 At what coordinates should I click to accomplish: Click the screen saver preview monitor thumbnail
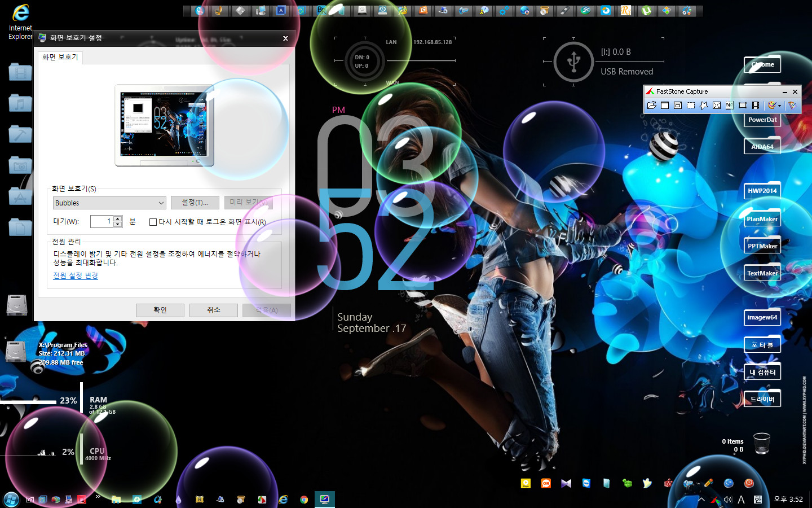(x=164, y=125)
